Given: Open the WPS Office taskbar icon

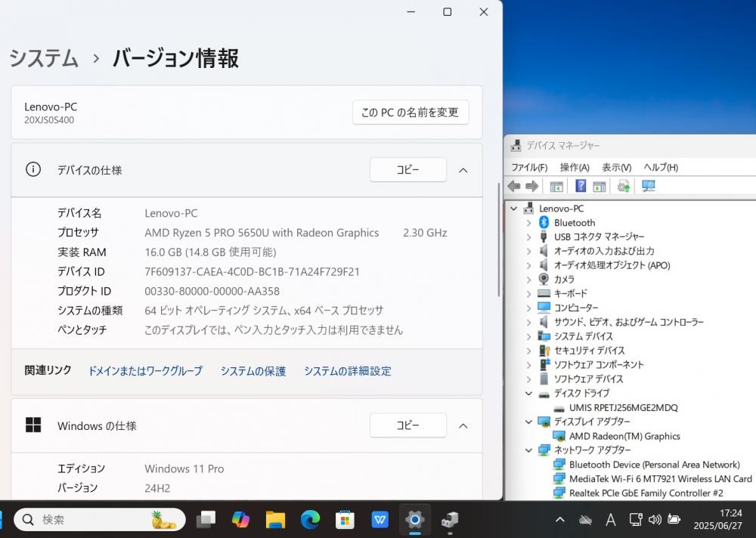Looking at the screenshot, I should [x=380, y=520].
